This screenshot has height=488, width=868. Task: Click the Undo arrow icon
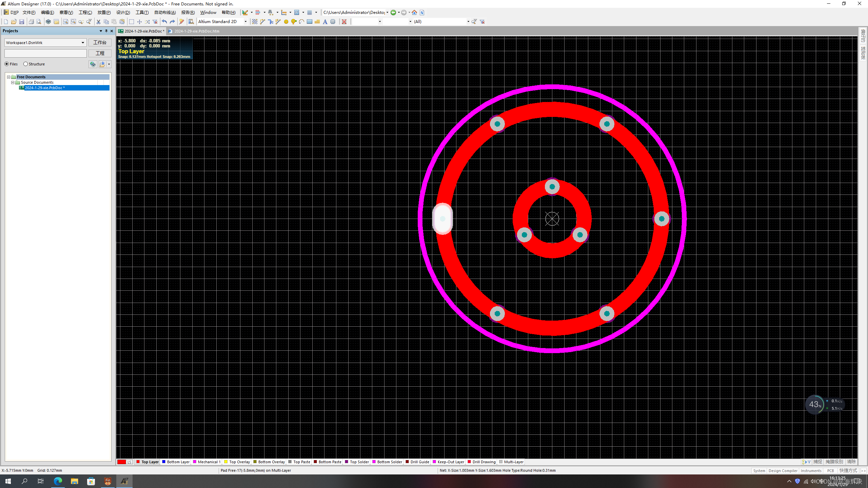pyautogui.click(x=164, y=22)
